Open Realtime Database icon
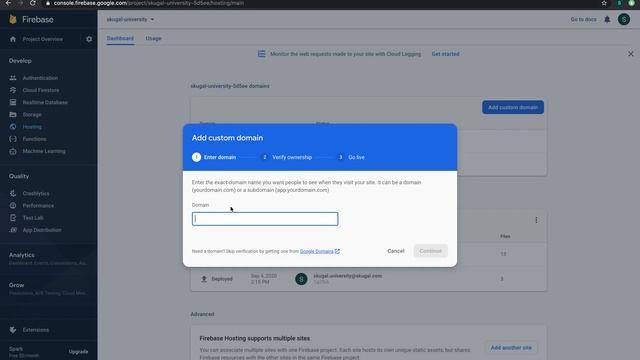This screenshot has height=360, width=640. 13,102
